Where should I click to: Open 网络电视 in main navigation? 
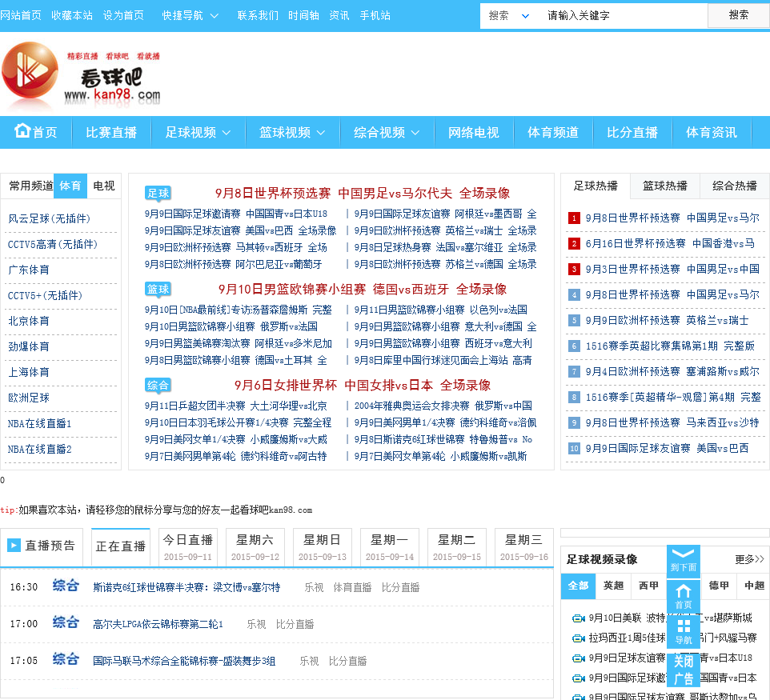pyautogui.click(x=473, y=133)
